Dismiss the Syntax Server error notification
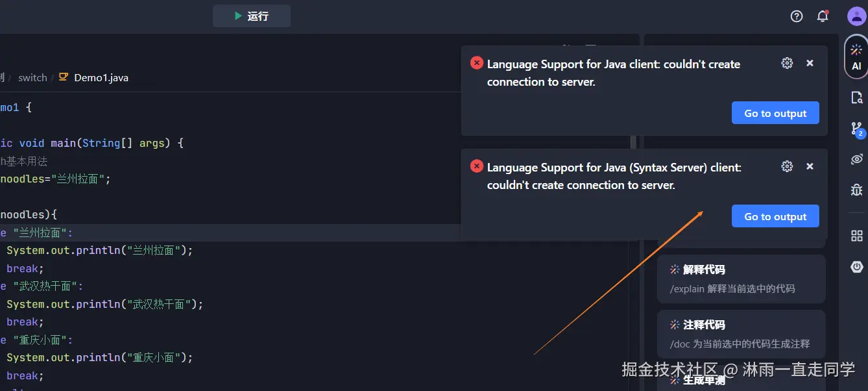This screenshot has height=391, width=868. tap(810, 166)
